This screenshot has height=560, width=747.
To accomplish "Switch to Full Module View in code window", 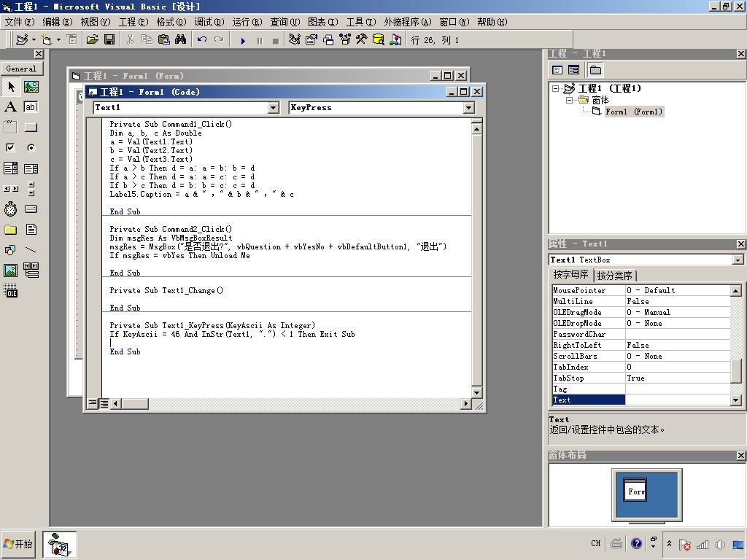I will click(104, 403).
